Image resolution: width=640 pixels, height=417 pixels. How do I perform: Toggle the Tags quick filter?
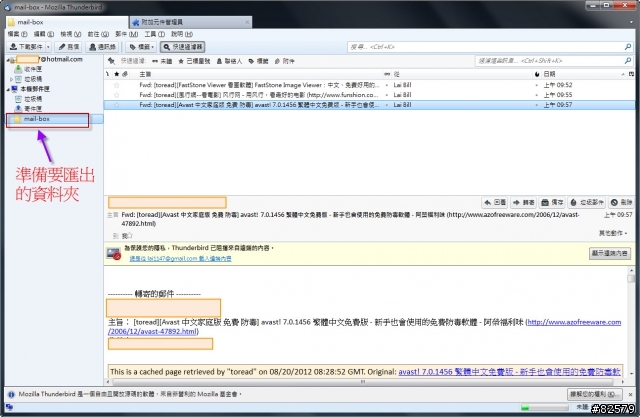(x=258, y=61)
